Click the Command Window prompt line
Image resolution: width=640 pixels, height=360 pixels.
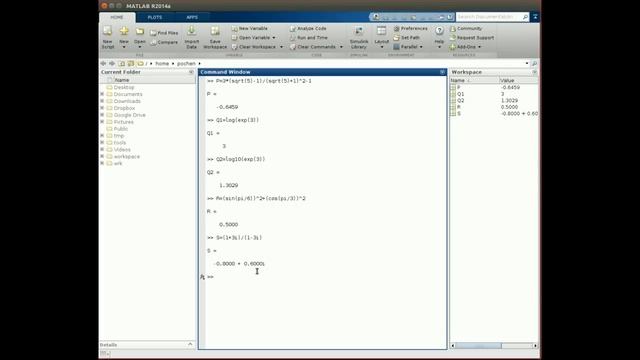point(327,277)
